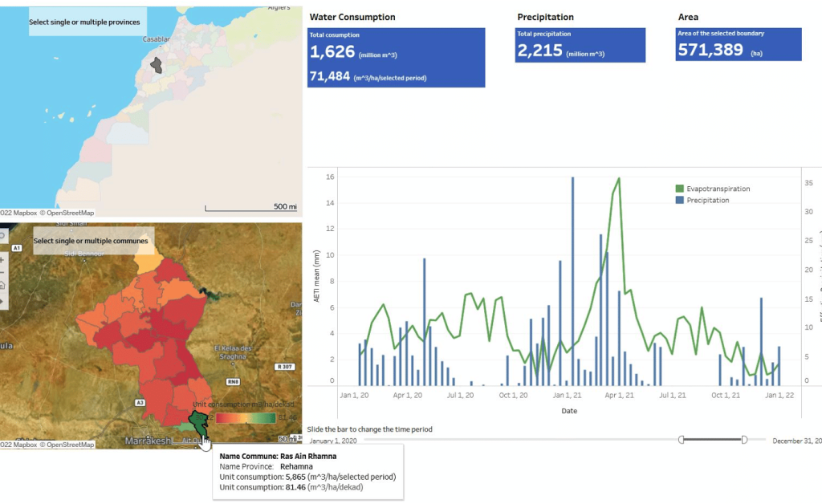822x504 pixels.
Task: Click the zoom in plus button on communes map
Action: (2, 260)
